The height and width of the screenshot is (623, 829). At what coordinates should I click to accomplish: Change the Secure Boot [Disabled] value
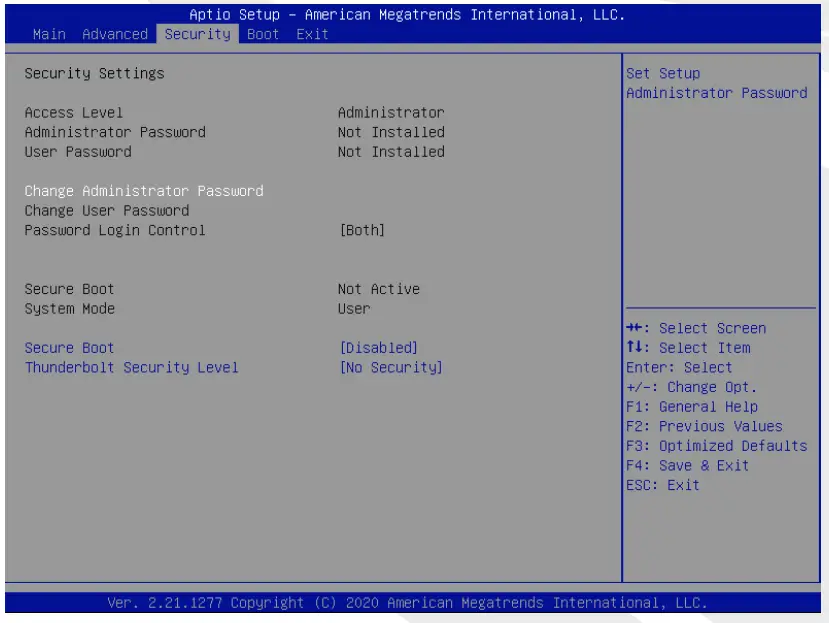point(378,348)
